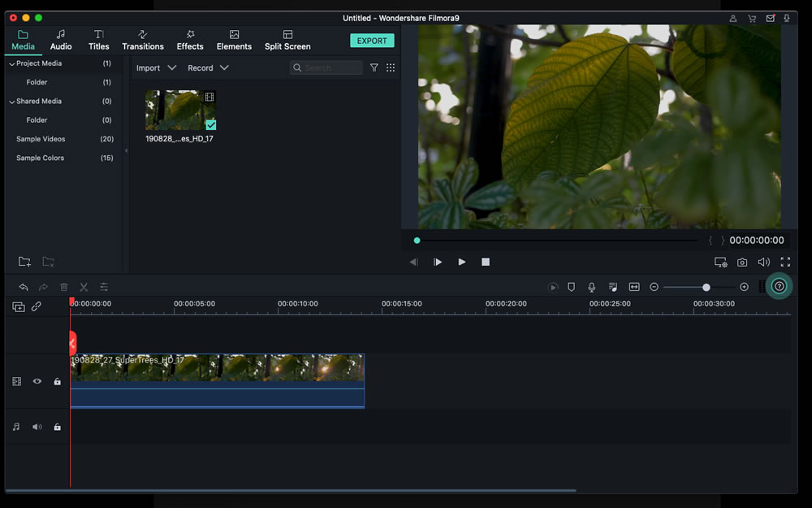
Task: Step to next frame
Action: tap(437, 262)
